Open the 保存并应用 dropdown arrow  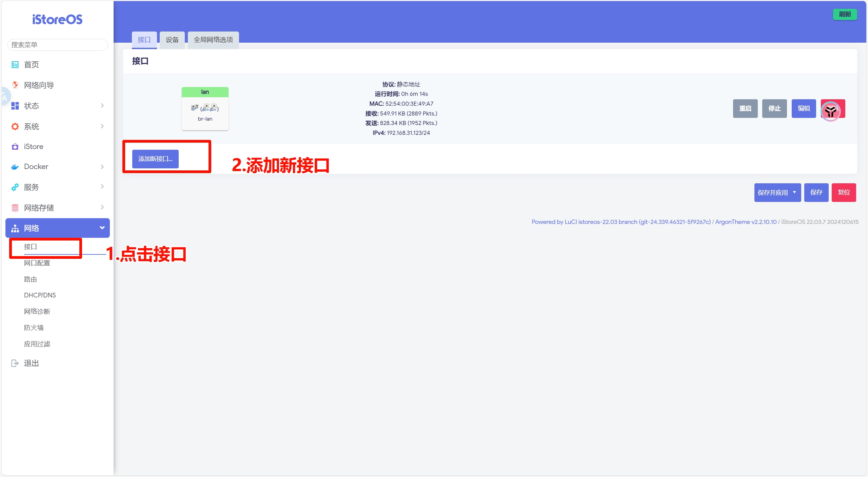pyautogui.click(x=794, y=192)
